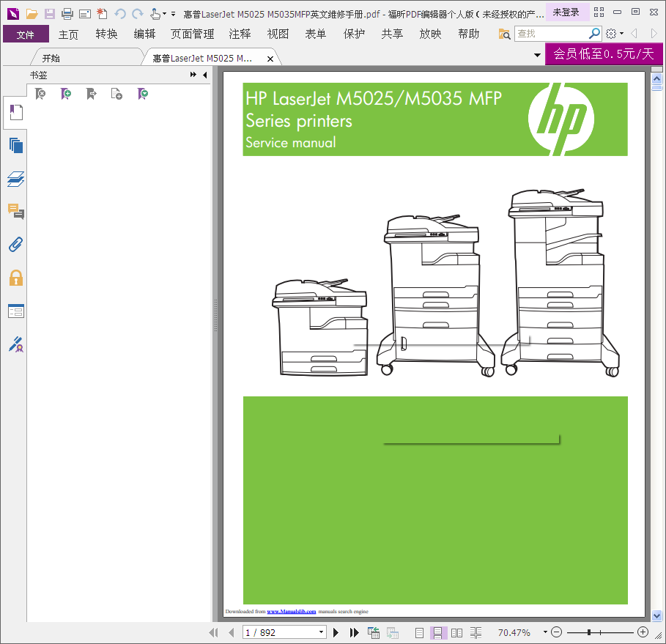Open the digital signatures sidebar panel
Image resolution: width=666 pixels, height=644 pixels.
click(x=16, y=344)
